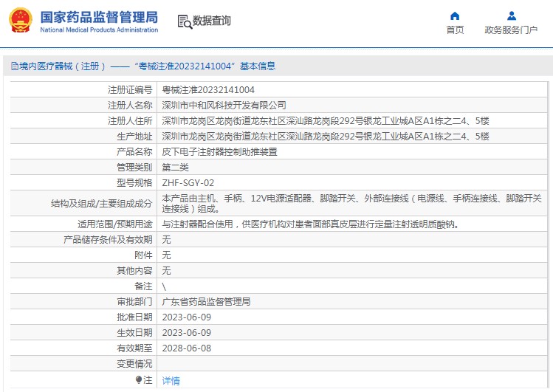
Task: Click the product name 皮下电子注射器控制助推装置
Action: (x=219, y=152)
